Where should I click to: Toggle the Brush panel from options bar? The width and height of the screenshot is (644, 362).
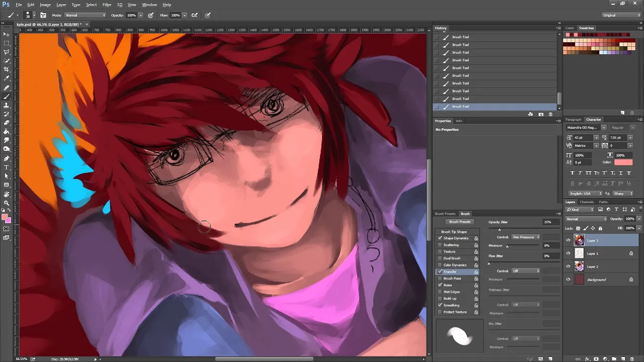tap(43, 15)
